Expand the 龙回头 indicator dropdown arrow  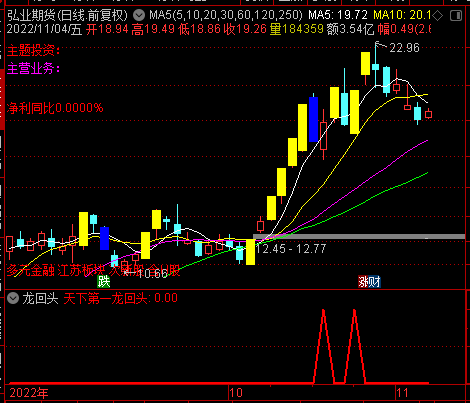click(x=13, y=298)
